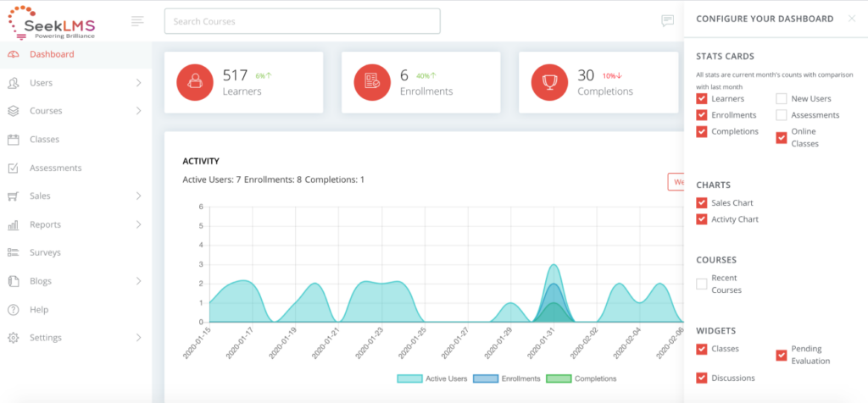Screen dimensions: 868x403
Task: Click the Search Courses input field
Action: click(303, 21)
